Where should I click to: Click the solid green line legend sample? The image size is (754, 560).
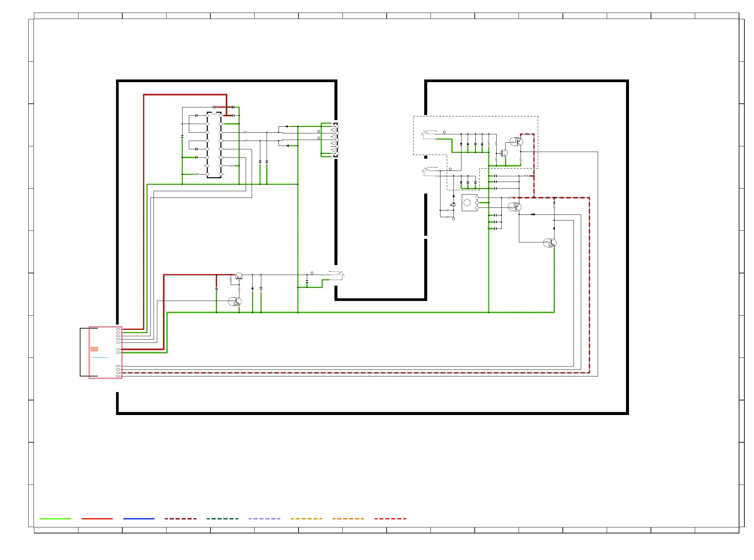click(55, 519)
